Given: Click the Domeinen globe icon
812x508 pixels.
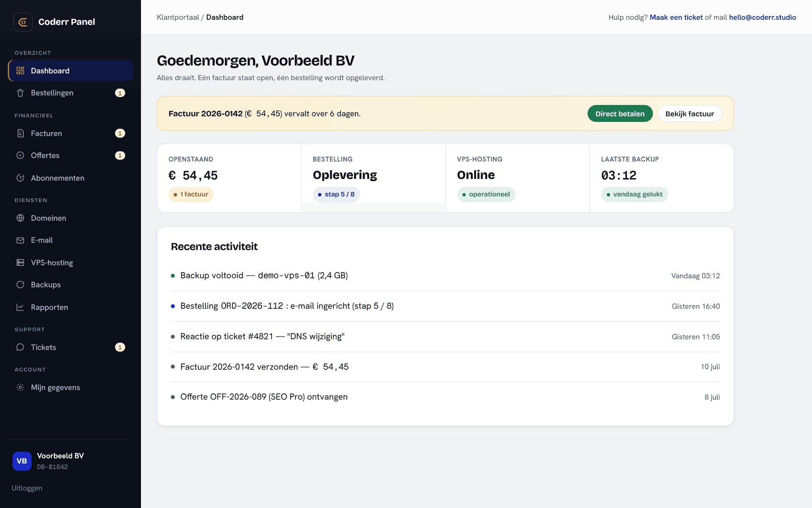Looking at the screenshot, I should [20, 218].
